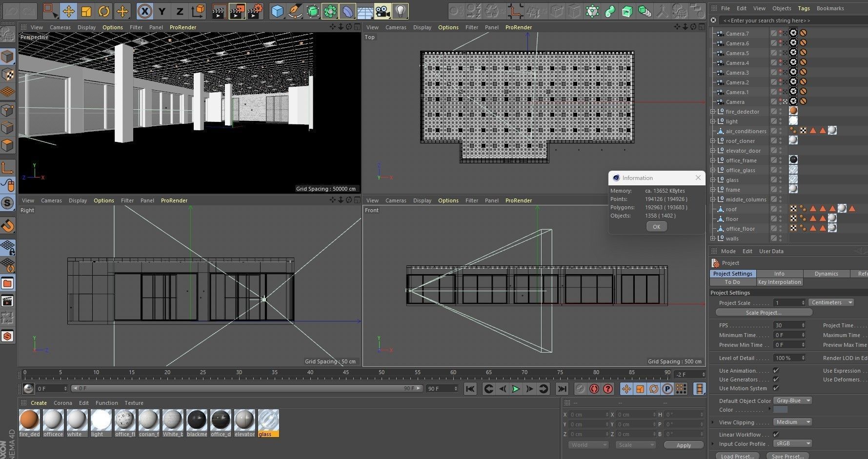Toggle the Z axis lock

180,11
